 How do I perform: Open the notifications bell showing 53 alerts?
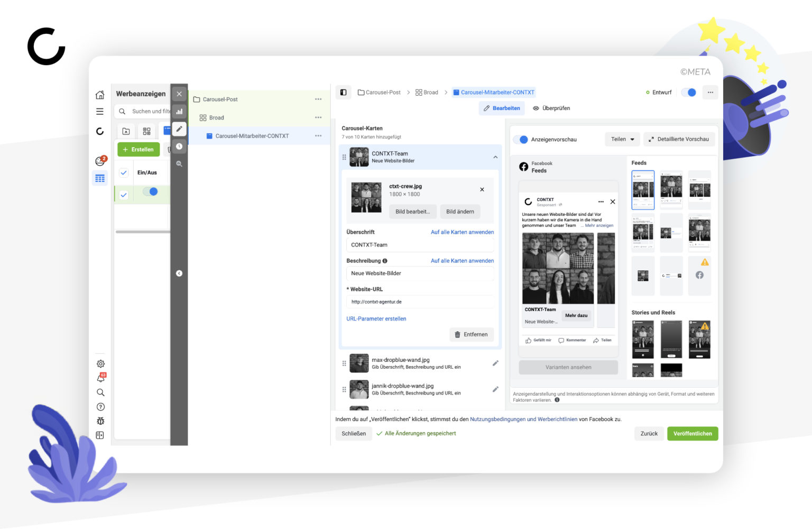[x=100, y=378]
